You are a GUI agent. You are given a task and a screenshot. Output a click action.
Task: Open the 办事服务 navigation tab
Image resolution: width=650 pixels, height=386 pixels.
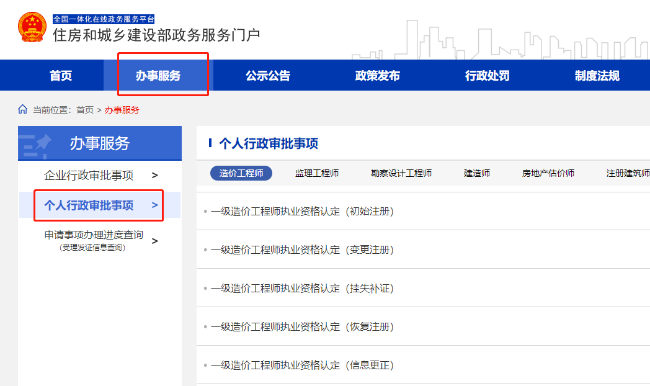[158, 75]
